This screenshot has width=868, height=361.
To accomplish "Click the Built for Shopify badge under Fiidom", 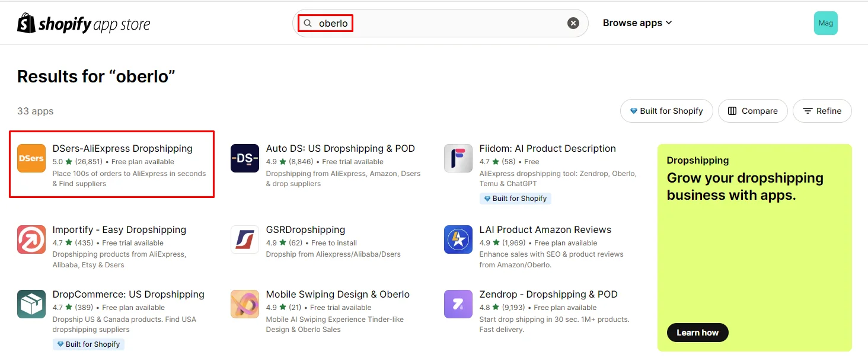I will [515, 198].
